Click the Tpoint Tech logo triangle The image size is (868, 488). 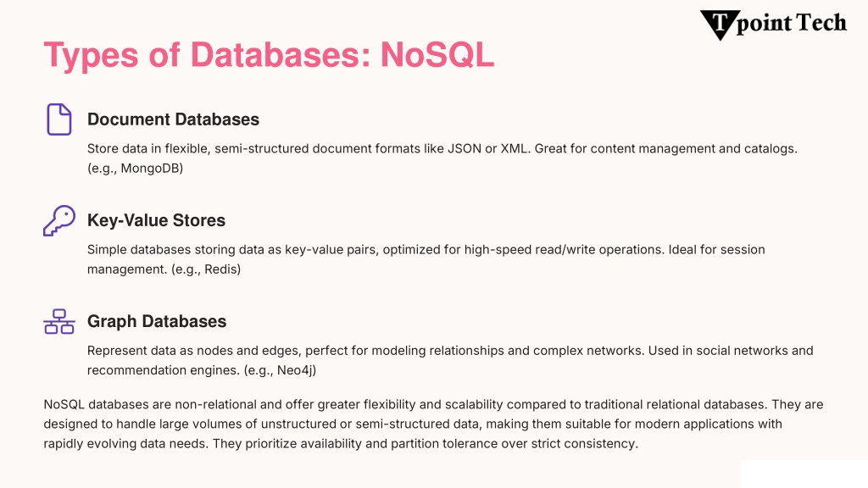720,25
